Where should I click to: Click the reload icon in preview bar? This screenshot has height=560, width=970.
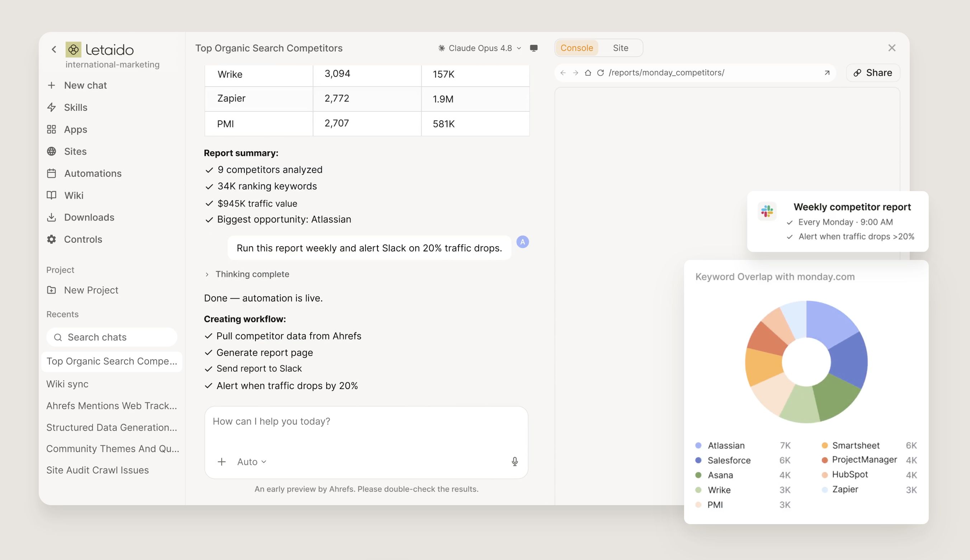click(600, 73)
